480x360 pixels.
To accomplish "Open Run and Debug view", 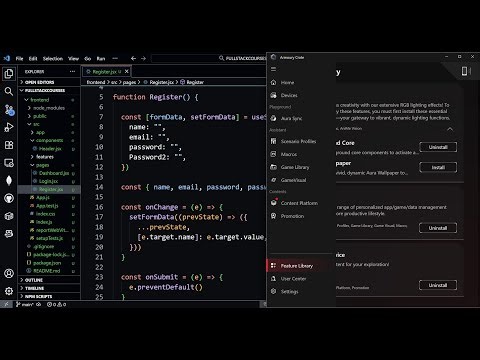I will [x=9, y=127].
